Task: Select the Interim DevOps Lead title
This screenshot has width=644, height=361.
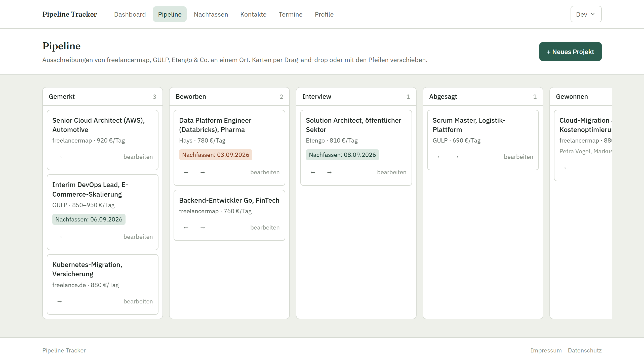Action: (x=90, y=190)
